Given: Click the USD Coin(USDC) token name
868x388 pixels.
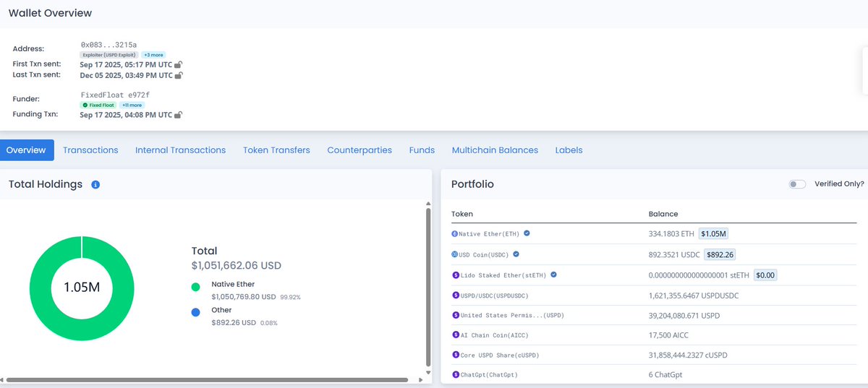Looking at the screenshot, I should pyautogui.click(x=485, y=254).
